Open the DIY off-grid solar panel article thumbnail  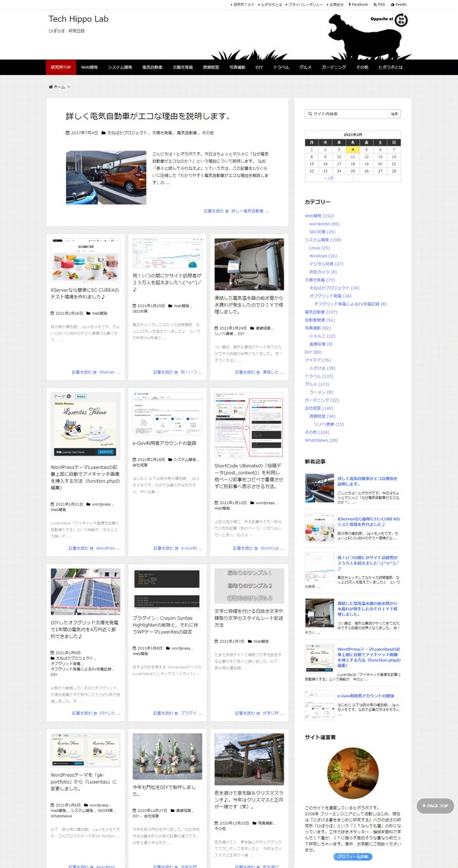coord(85,591)
